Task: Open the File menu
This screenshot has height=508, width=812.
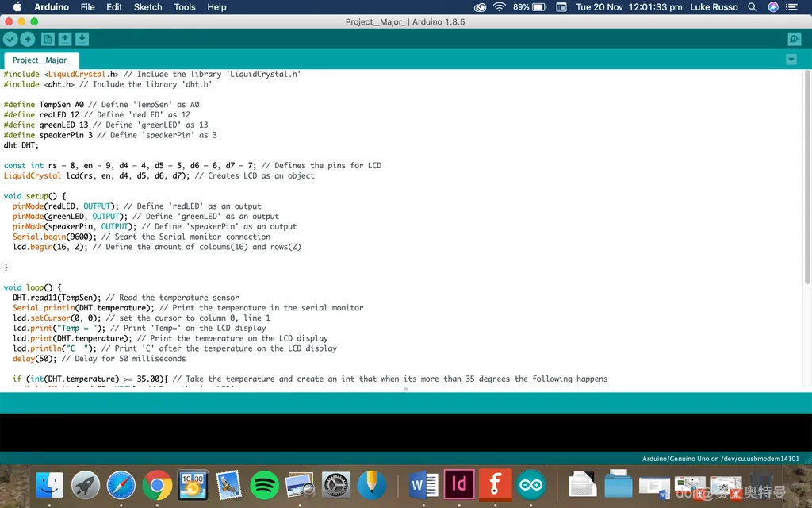Action: coord(87,6)
